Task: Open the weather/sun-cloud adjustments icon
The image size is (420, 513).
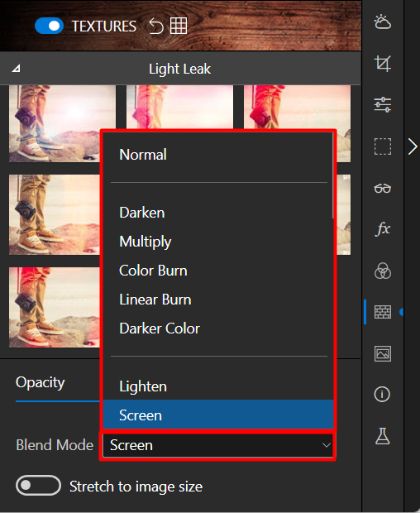Action: coord(383,22)
